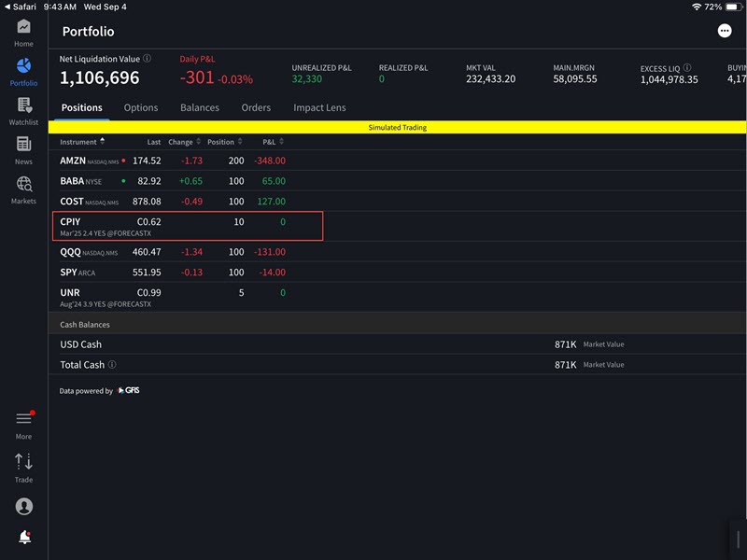Show Excess Liq info icon
This screenshot has height=560, width=747.
point(687,67)
